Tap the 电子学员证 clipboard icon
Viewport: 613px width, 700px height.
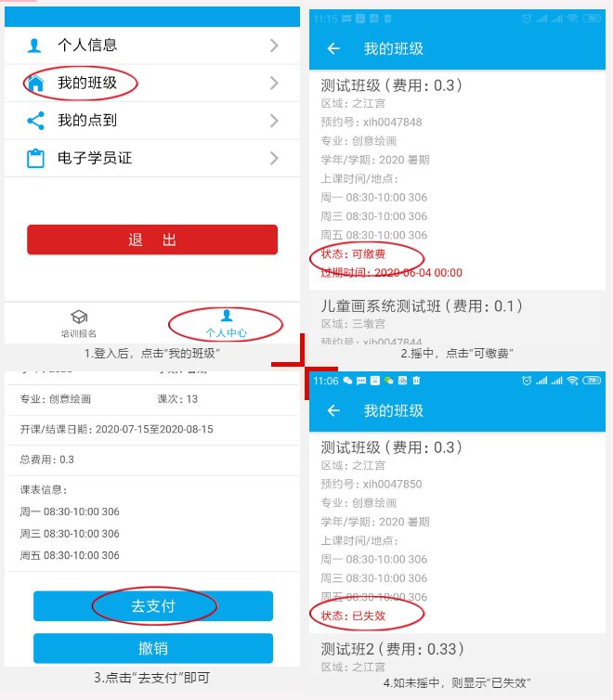pyautogui.click(x=35, y=158)
